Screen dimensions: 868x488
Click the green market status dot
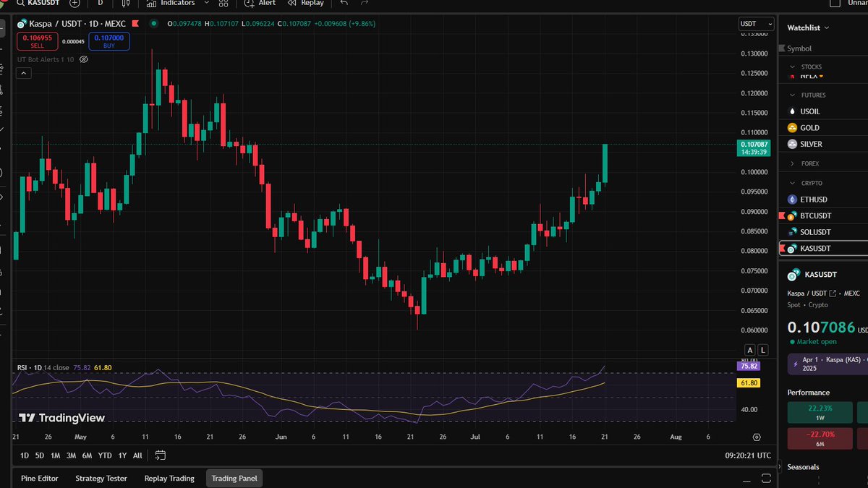click(155, 24)
